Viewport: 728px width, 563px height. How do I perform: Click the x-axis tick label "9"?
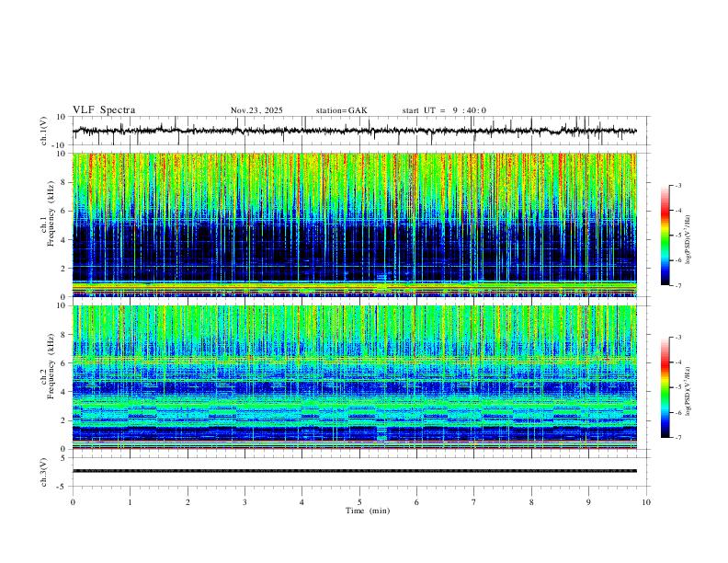click(x=588, y=502)
